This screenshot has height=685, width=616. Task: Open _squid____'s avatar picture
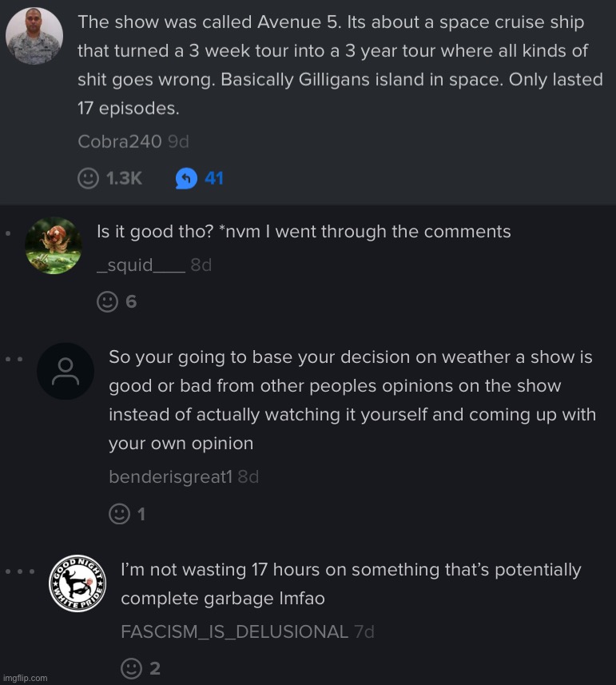tap(54, 245)
